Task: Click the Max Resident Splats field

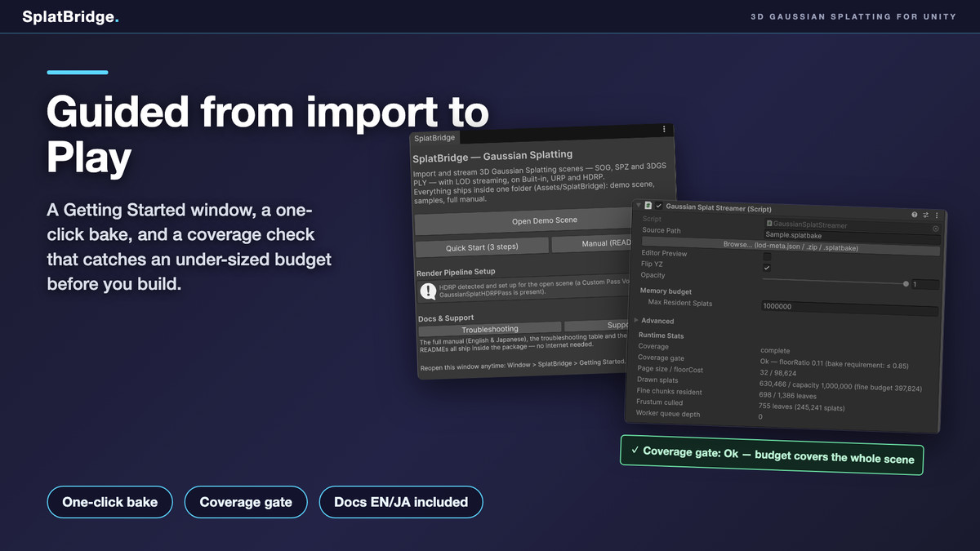Action: [849, 308]
